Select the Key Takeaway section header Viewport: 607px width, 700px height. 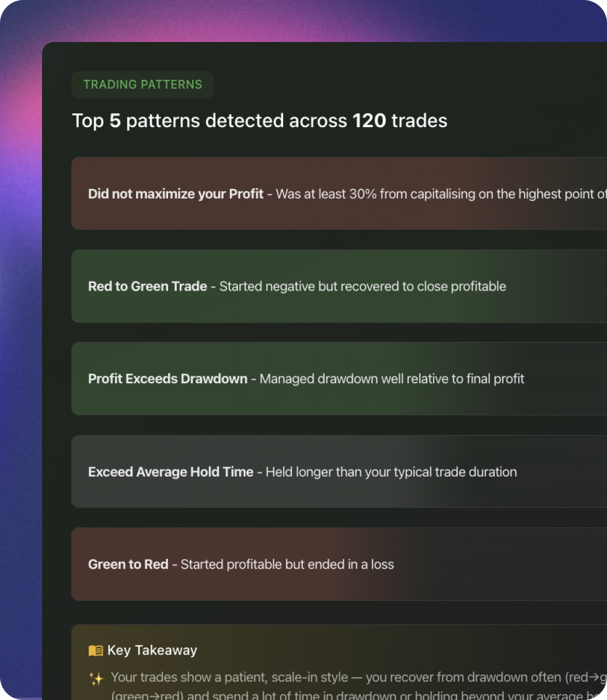[152, 650]
